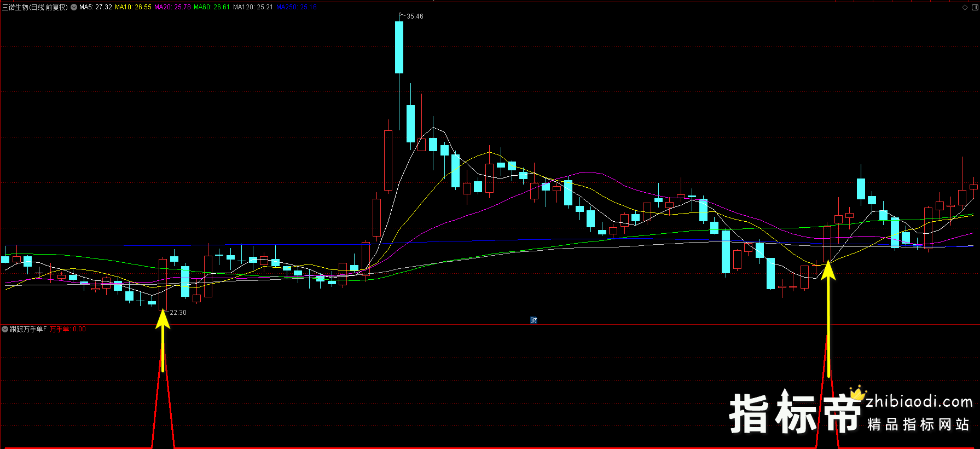Select the MA10: 26.55 label
The height and width of the screenshot is (449, 980).
pyautogui.click(x=133, y=7)
